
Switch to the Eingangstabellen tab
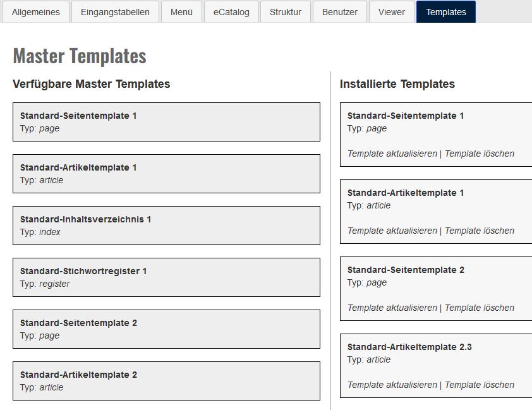tap(115, 12)
